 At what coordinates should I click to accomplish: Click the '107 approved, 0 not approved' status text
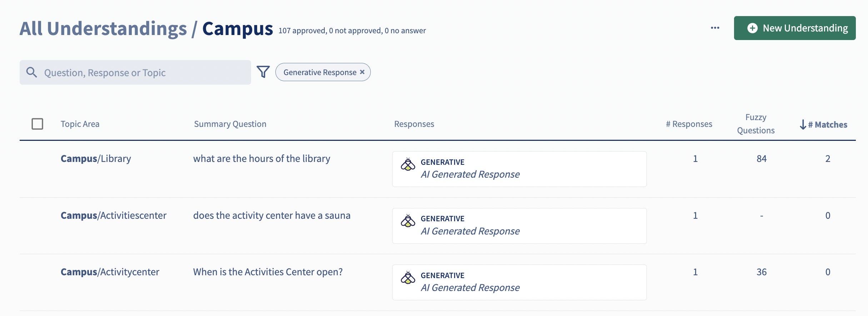coord(352,31)
